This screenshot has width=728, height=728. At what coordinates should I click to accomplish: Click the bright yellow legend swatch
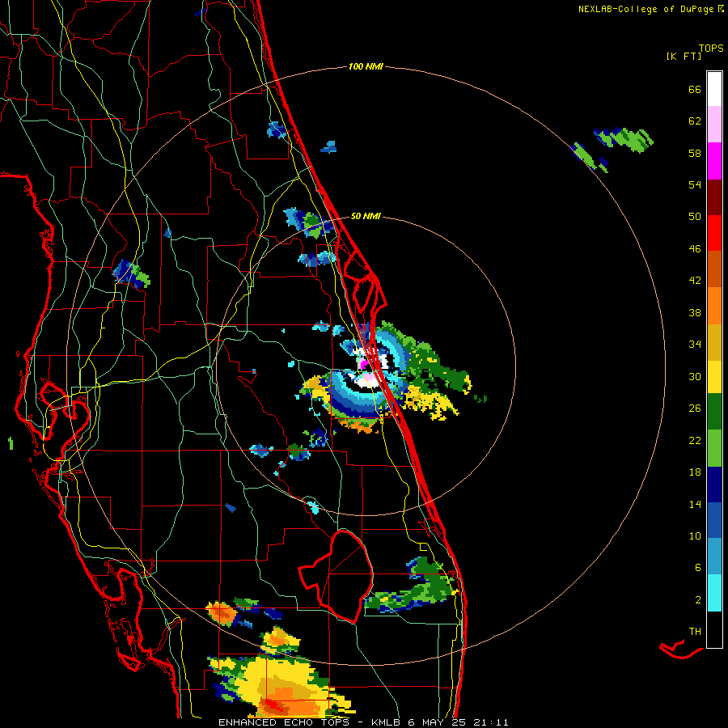tap(714, 376)
